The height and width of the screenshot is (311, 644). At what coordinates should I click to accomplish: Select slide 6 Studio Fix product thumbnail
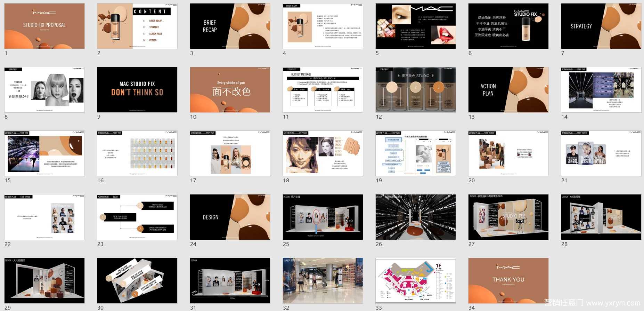(x=508, y=26)
